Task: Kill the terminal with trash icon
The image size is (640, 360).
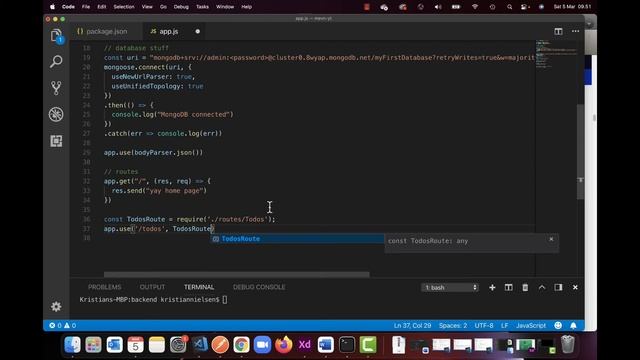Action: point(525,288)
